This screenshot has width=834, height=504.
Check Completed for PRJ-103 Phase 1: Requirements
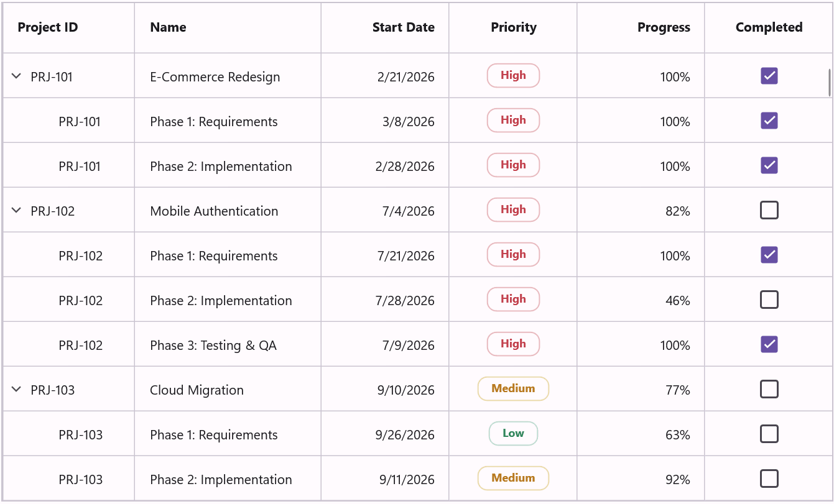pyautogui.click(x=769, y=434)
